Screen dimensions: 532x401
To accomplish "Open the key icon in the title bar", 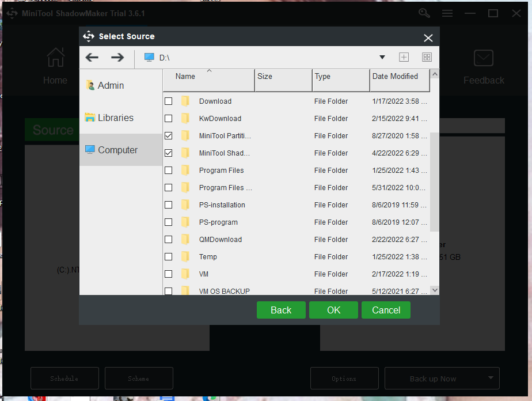I will [x=424, y=13].
